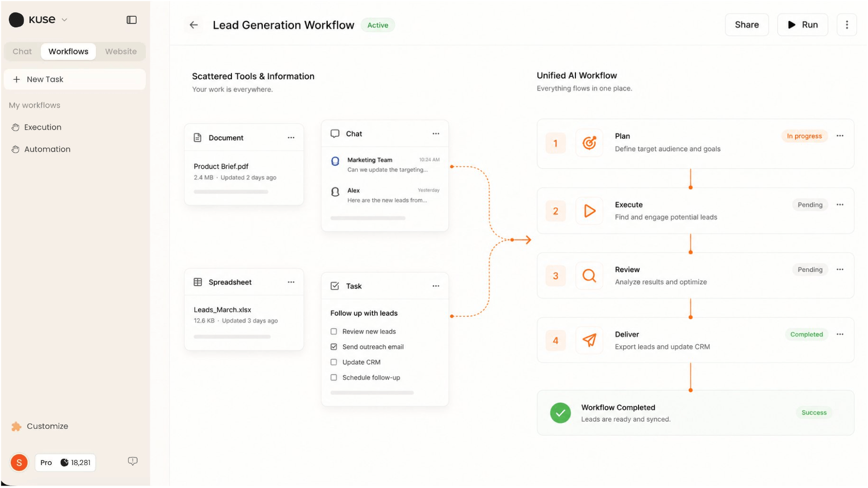Screen dimensions: 868x488
Task: Click the Document card file icon
Action: coord(198,138)
